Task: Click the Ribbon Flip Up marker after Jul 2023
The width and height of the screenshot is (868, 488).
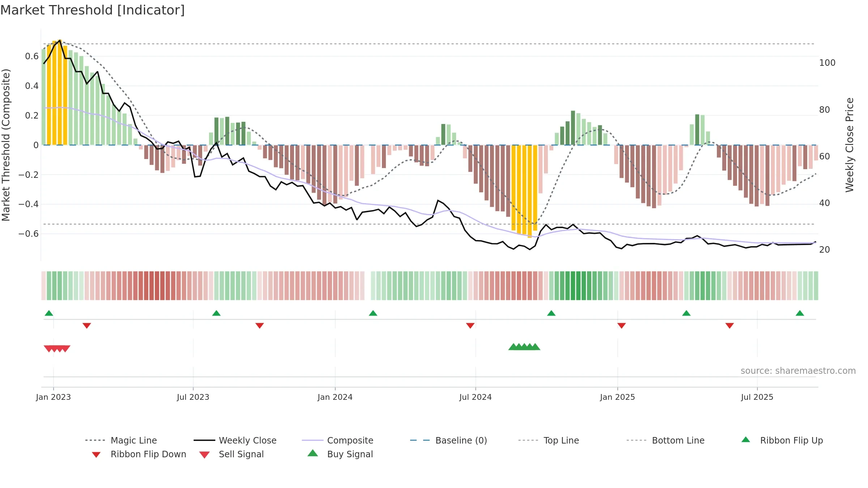Action: click(x=216, y=313)
